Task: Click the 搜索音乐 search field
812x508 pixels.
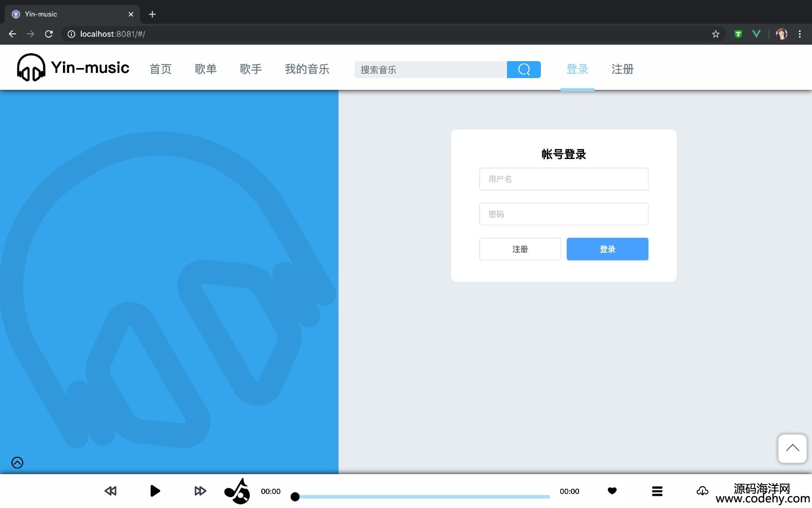Action: tap(431, 70)
